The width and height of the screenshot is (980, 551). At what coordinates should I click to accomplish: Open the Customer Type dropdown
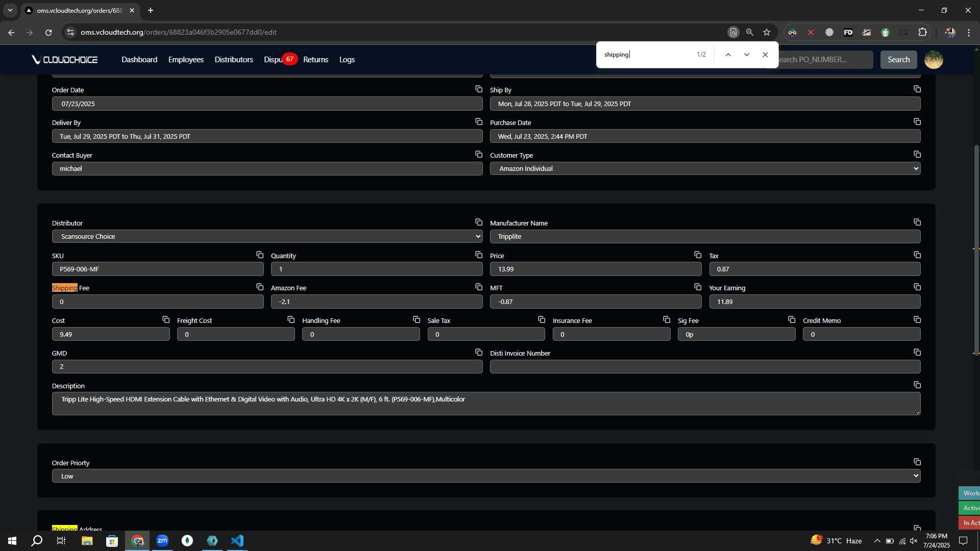tap(705, 169)
